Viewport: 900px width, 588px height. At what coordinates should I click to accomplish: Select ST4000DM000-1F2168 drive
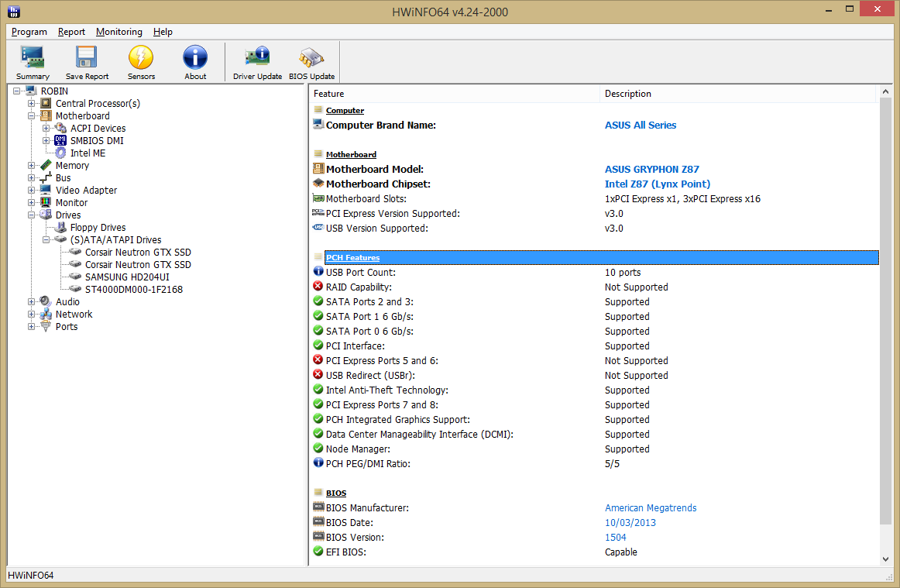tap(134, 290)
